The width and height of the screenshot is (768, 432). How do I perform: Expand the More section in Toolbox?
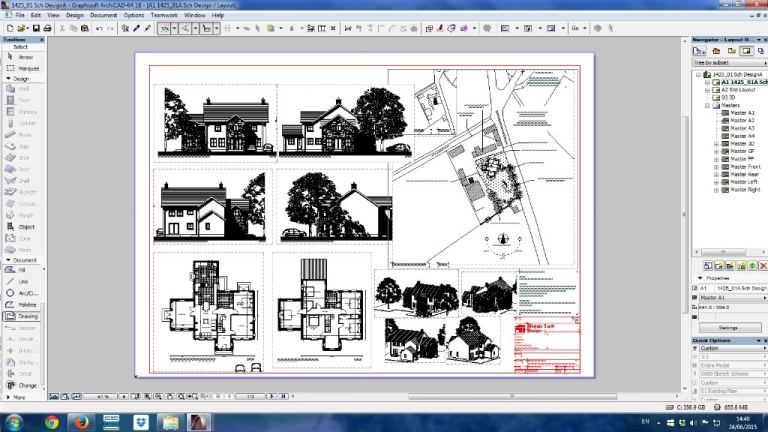click(x=18, y=397)
